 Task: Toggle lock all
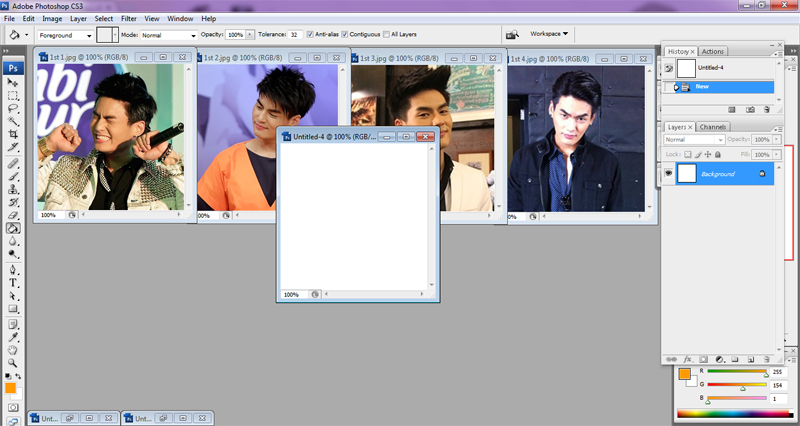pyautogui.click(x=717, y=154)
